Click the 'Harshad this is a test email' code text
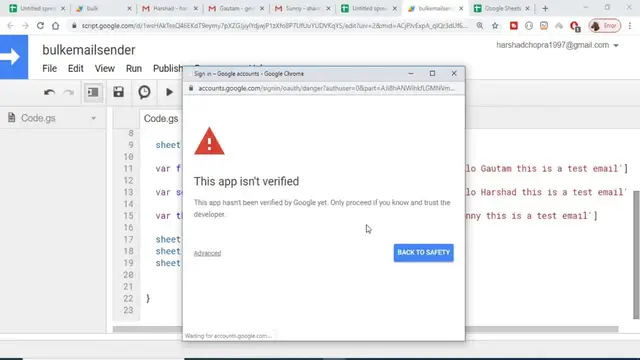Viewport: 640px width, 360px height. pos(552,192)
